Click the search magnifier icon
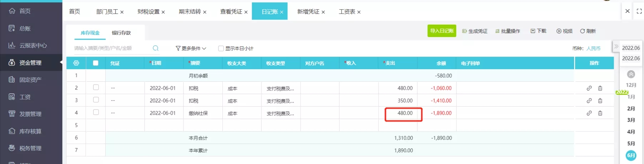644x164 pixels. click(156, 48)
